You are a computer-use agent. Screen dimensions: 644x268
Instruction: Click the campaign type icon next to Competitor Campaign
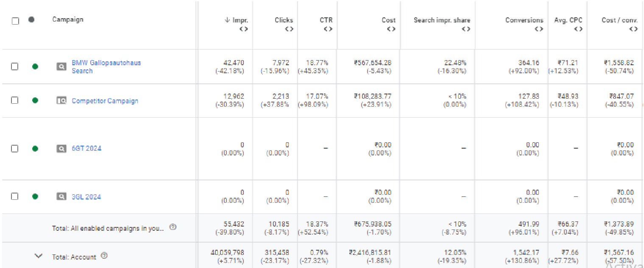point(61,101)
